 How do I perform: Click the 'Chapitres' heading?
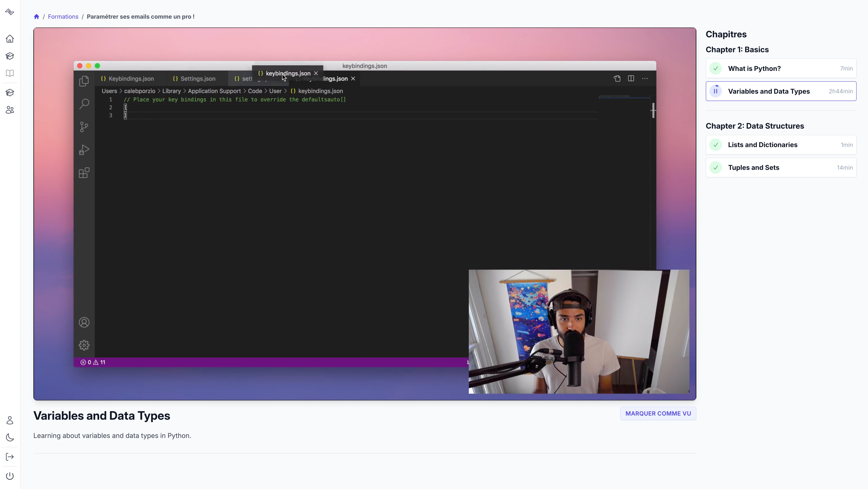point(726,34)
